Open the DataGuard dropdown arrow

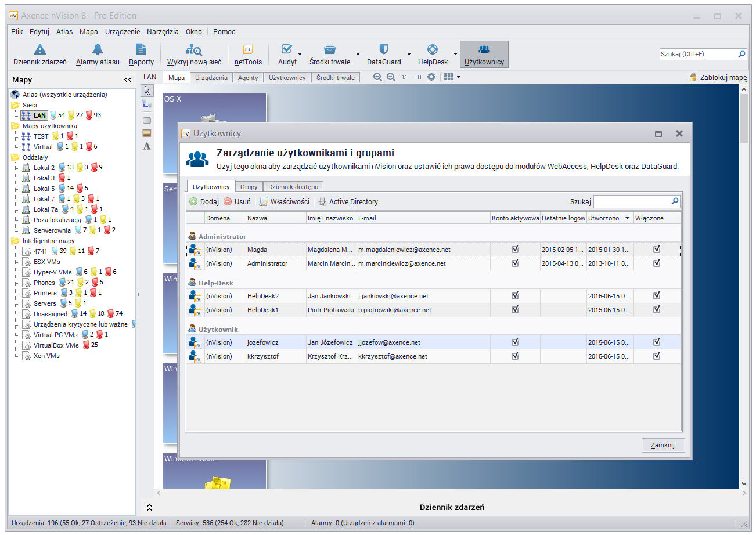pyautogui.click(x=409, y=55)
